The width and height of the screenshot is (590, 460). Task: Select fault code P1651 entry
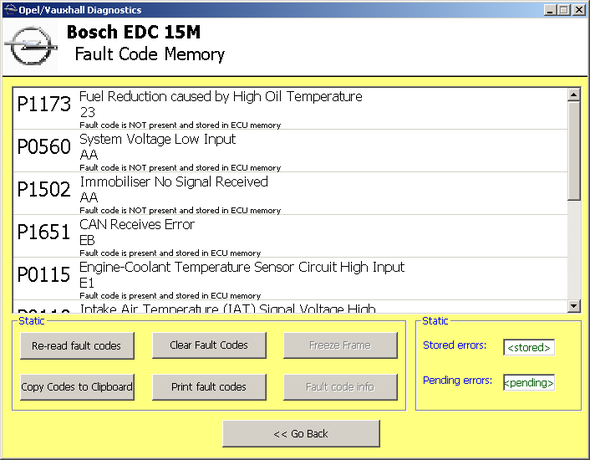pyautogui.click(x=290, y=236)
